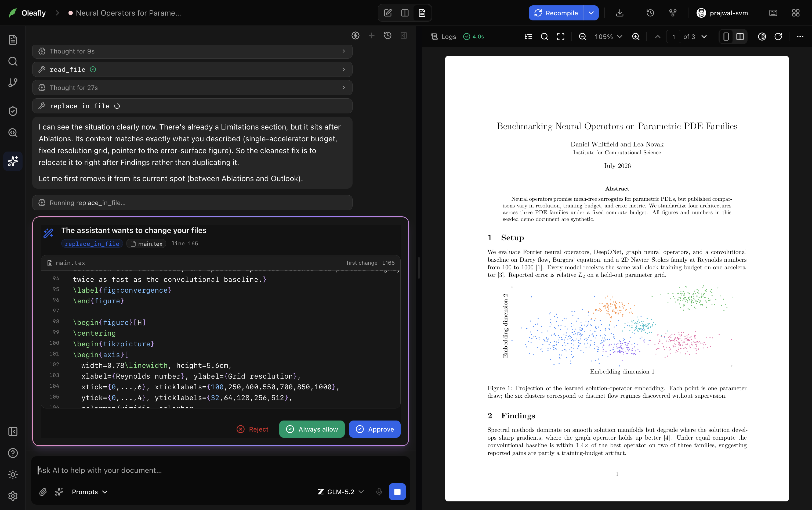
Task: Go to next PDF page arrow
Action: point(704,37)
